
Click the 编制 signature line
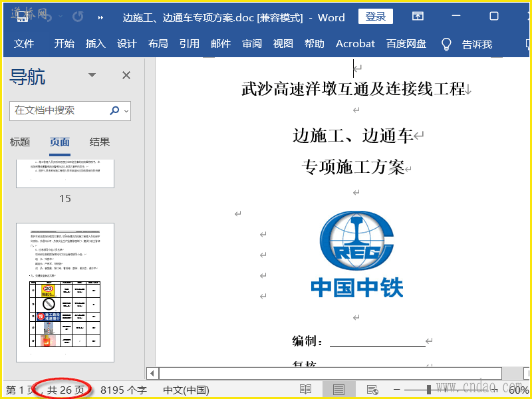click(378, 341)
